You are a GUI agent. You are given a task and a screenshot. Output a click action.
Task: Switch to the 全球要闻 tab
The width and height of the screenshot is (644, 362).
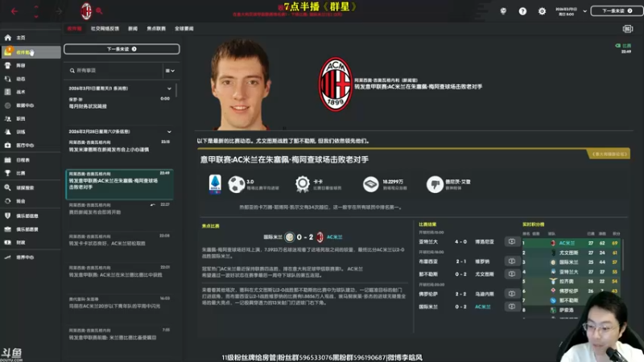tap(184, 29)
